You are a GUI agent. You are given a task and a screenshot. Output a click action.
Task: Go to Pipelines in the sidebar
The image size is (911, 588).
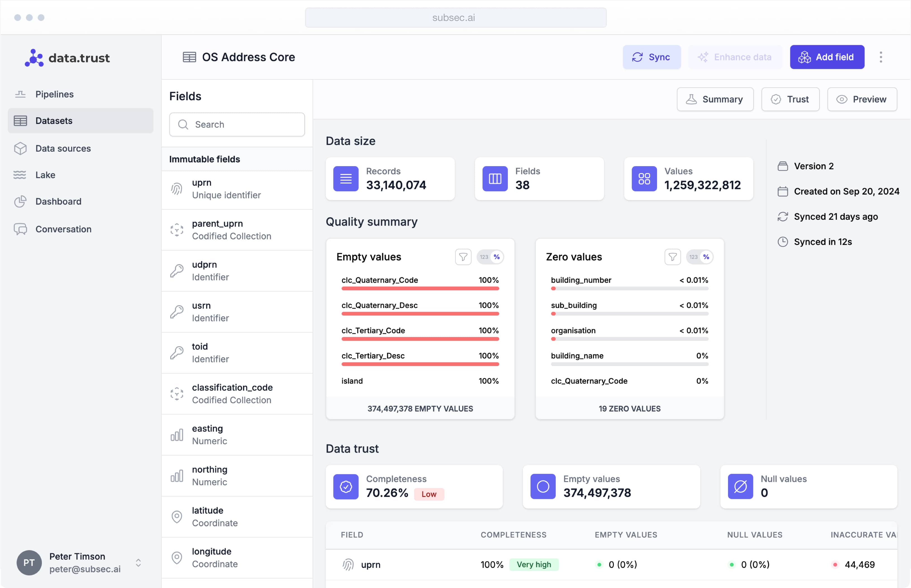(55, 94)
